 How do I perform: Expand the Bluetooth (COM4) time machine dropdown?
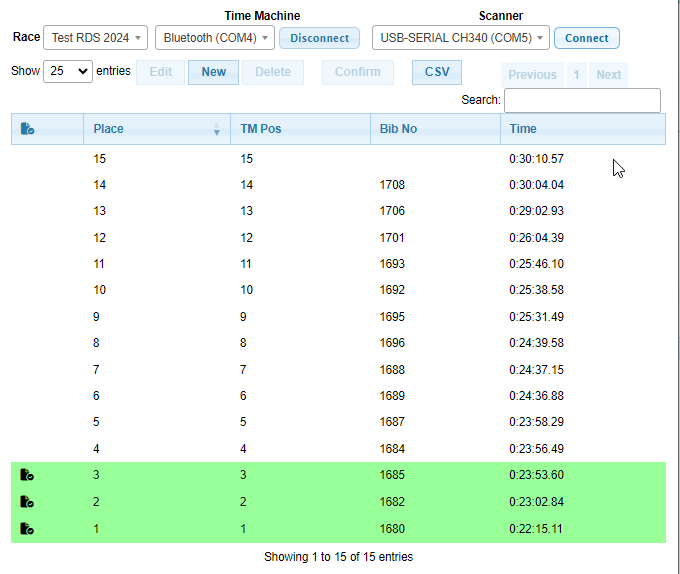pyautogui.click(x=215, y=38)
